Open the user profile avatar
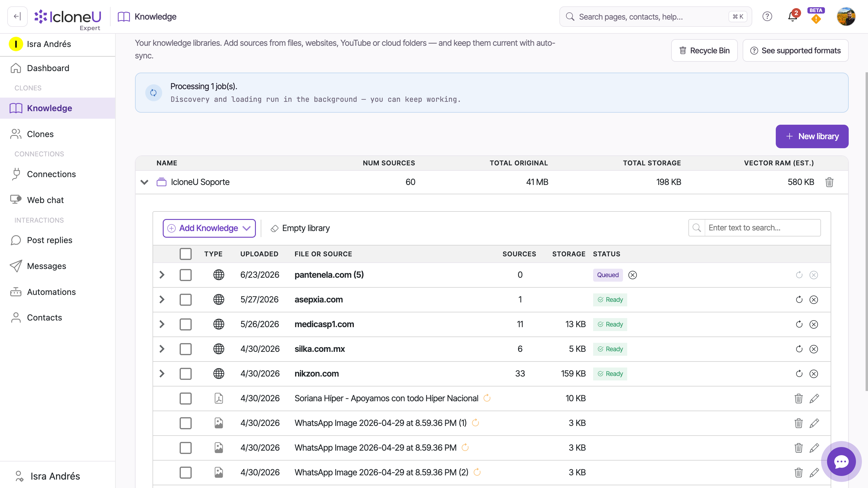 pos(846,16)
